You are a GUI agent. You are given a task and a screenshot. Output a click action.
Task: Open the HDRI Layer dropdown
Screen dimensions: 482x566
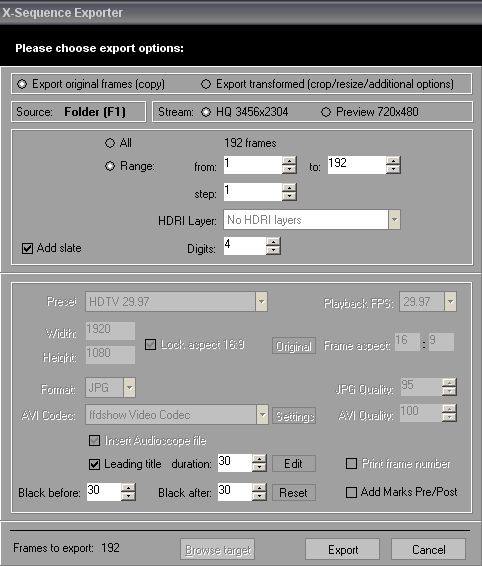click(394, 219)
